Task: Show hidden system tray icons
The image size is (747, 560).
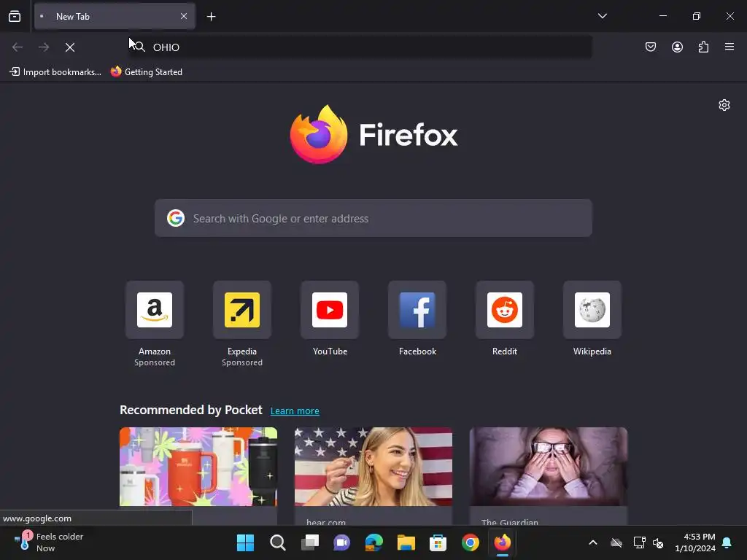Action: [593, 542]
